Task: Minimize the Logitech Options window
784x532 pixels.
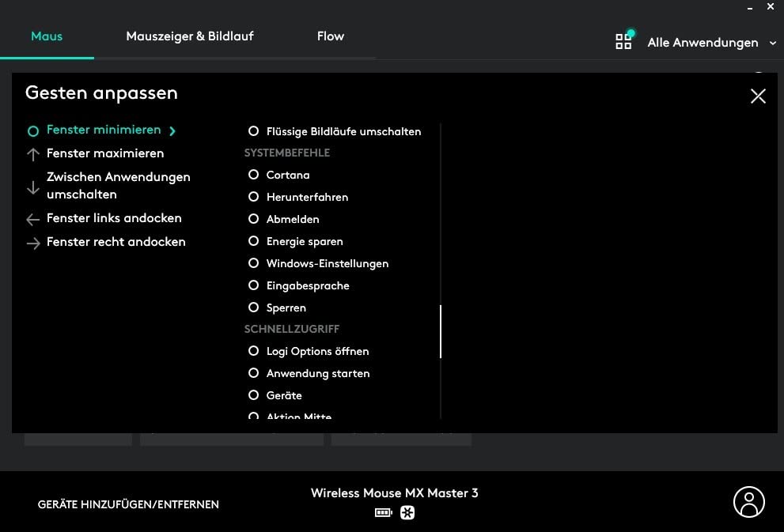Action: [749, 7]
